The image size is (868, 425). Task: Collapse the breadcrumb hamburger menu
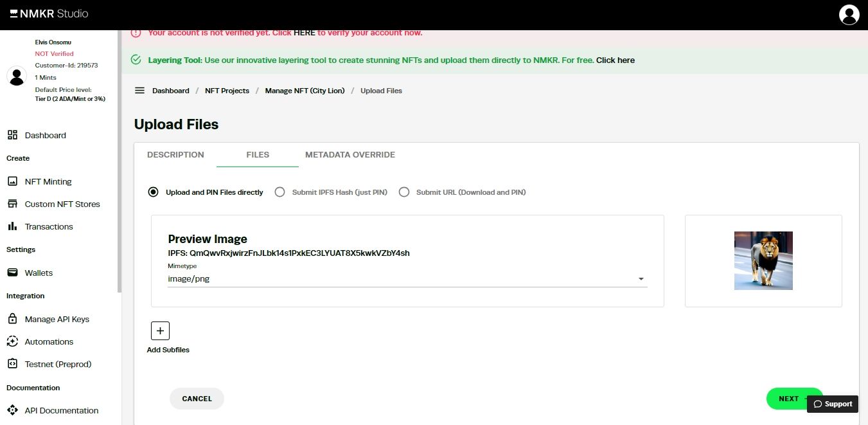coord(139,90)
